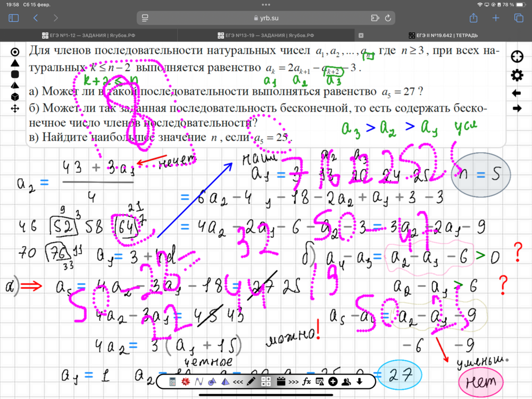The image size is (532, 399).
Task: Toggle the bullseye radio icon at top left
Action: click(x=15, y=52)
